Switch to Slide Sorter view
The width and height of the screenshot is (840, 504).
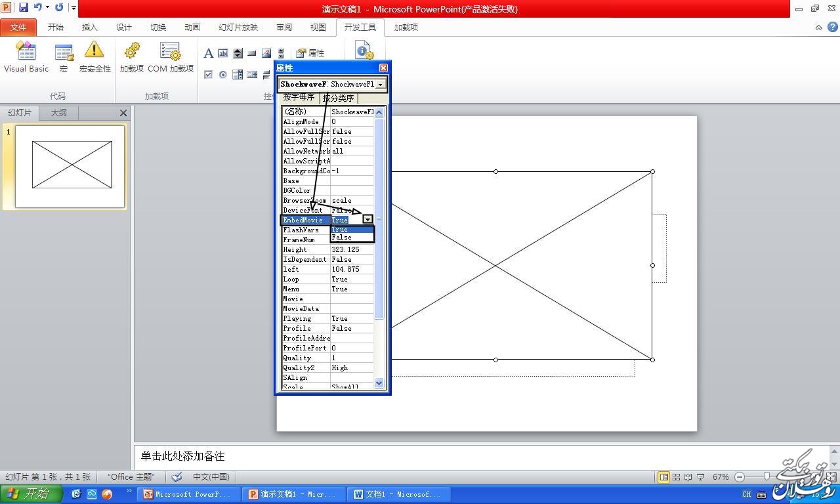676,477
